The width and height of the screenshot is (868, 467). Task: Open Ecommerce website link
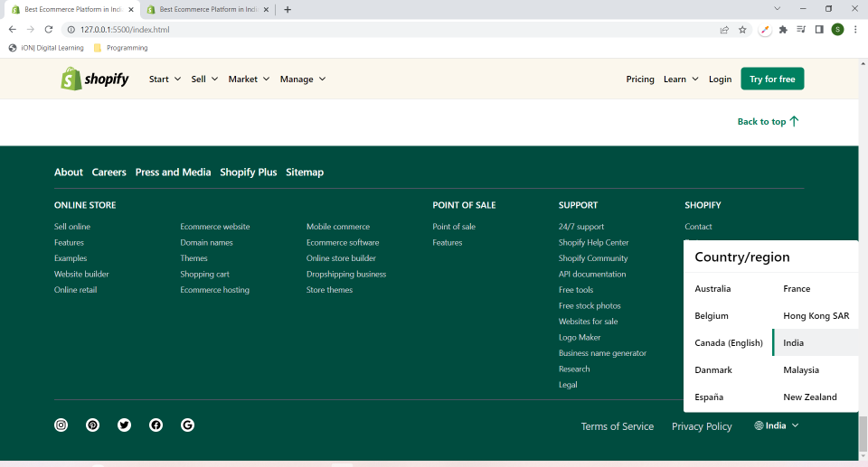[215, 227]
